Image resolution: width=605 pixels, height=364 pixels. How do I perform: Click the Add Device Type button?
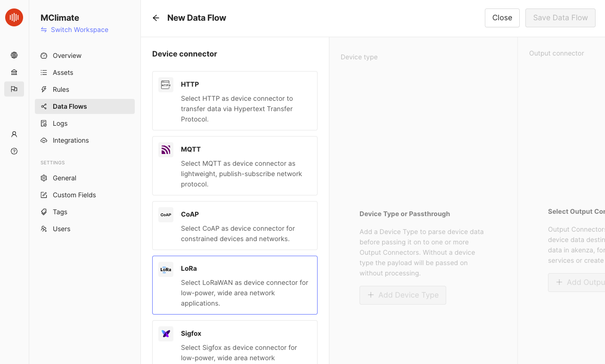click(403, 295)
